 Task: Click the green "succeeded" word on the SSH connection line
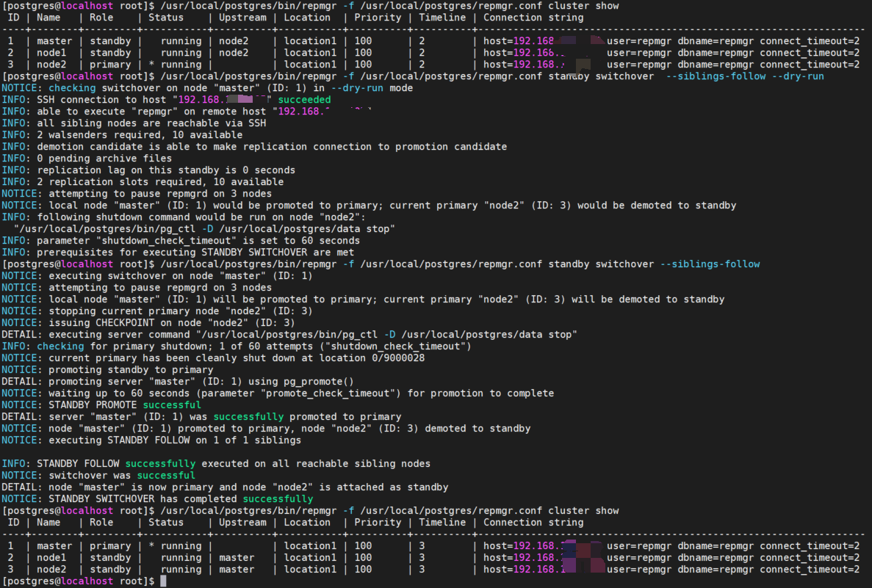coord(304,100)
